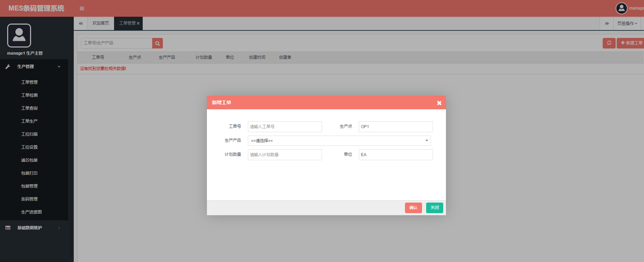
Task: Open the 生产产品 dropdown list
Action: pos(339,141)
